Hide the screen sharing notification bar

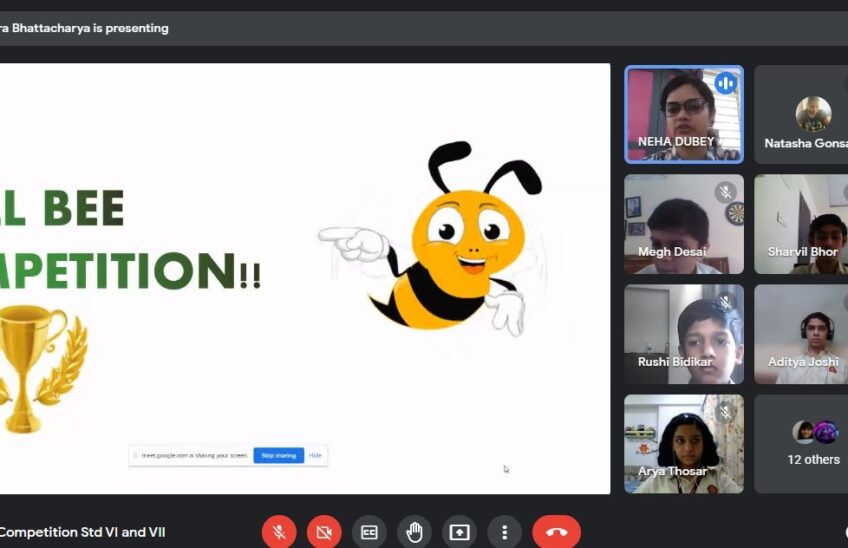tap(315, 455)
